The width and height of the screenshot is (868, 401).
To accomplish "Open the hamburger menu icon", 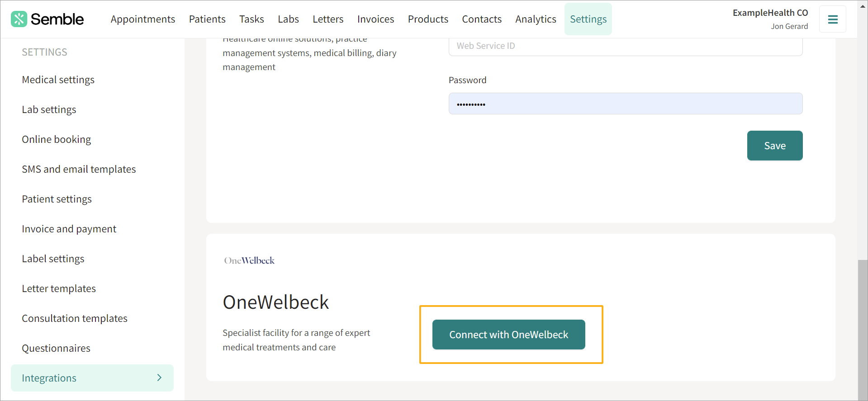I will point(833,19).
